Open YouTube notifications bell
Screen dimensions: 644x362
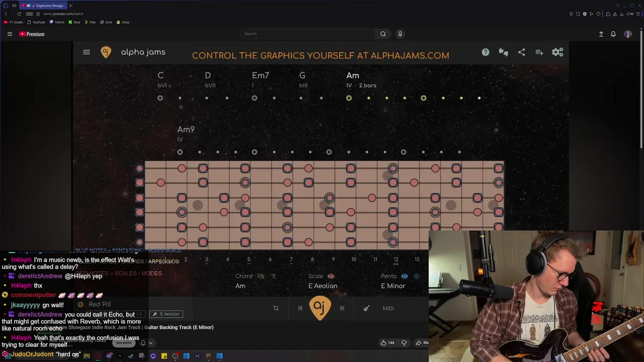point(613,34)
